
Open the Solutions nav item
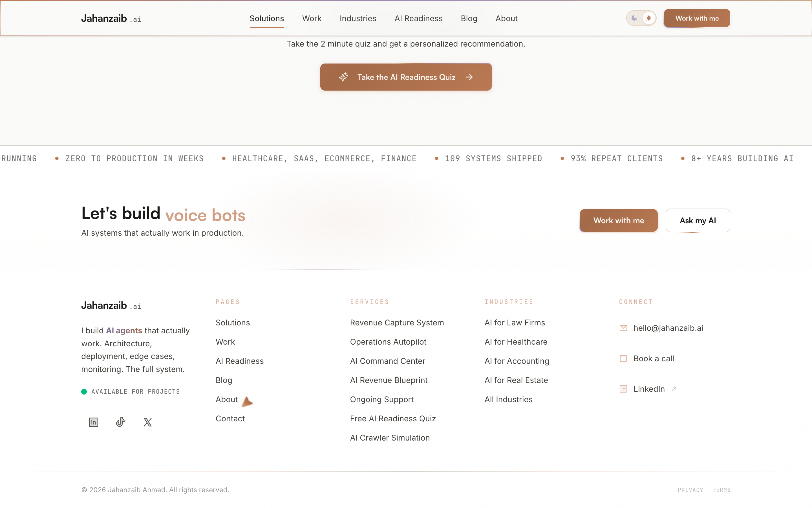point(267,18)
